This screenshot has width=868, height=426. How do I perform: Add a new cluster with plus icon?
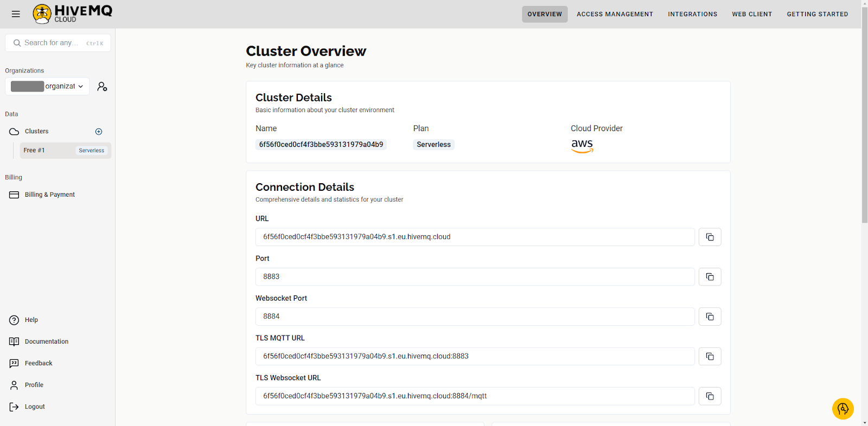[x=99, y=132]
